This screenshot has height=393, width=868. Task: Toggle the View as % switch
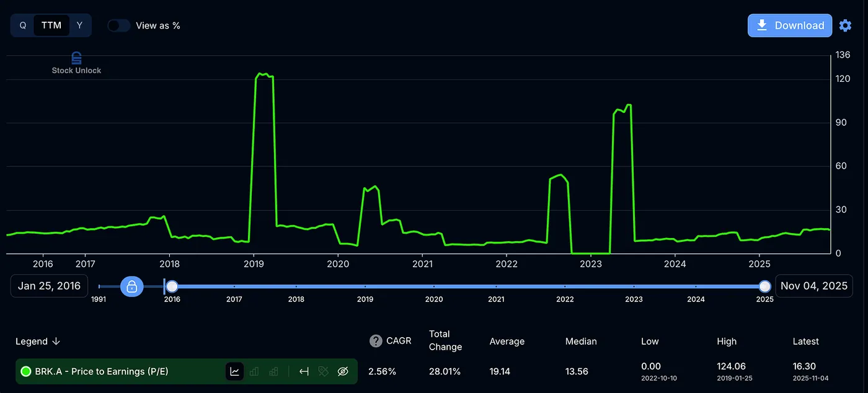point(118,25)
